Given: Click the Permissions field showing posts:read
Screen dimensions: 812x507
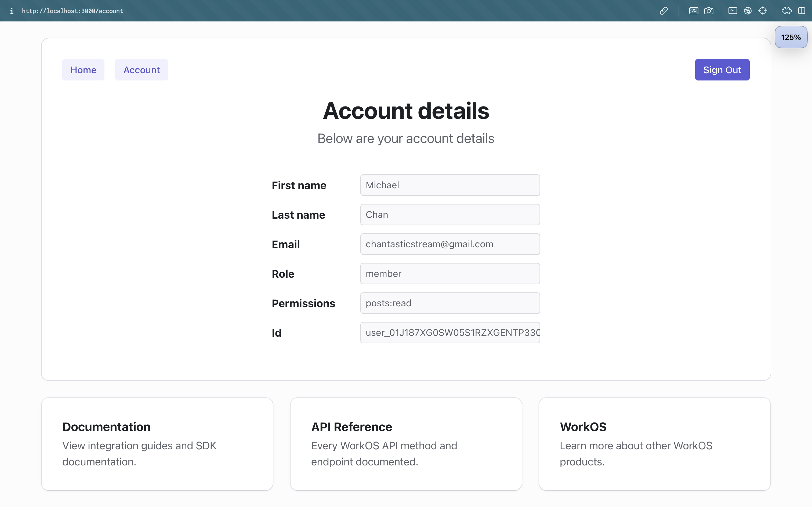Looking at the screenshot, I should tap(450, 303).
